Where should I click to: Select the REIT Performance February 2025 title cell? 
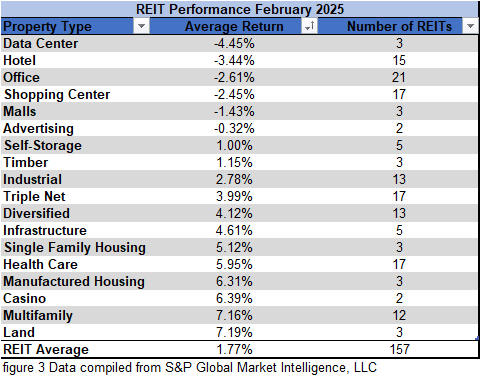(x=240, y=9)
